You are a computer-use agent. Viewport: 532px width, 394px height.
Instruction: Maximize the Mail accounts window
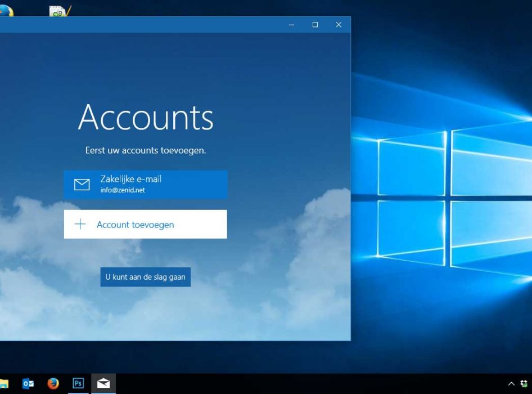pyautogui.click(x=315, y=25)
